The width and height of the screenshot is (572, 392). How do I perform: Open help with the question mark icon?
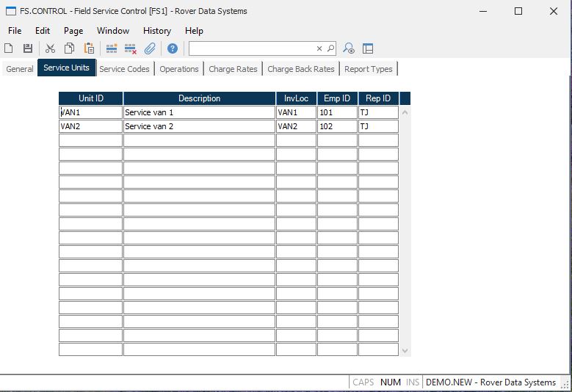coord(172,48)
